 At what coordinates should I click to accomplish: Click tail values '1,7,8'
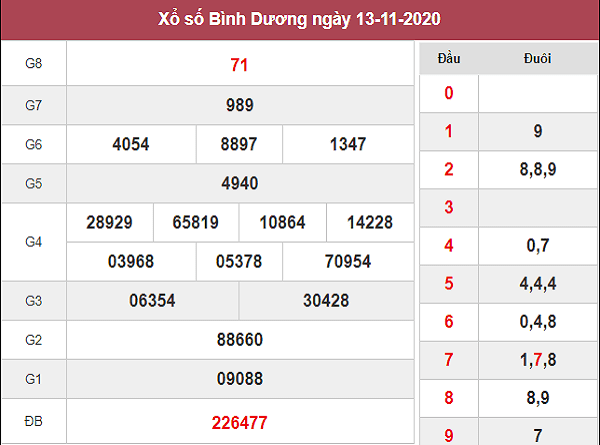pyautogui.click(x=538, y=360)
